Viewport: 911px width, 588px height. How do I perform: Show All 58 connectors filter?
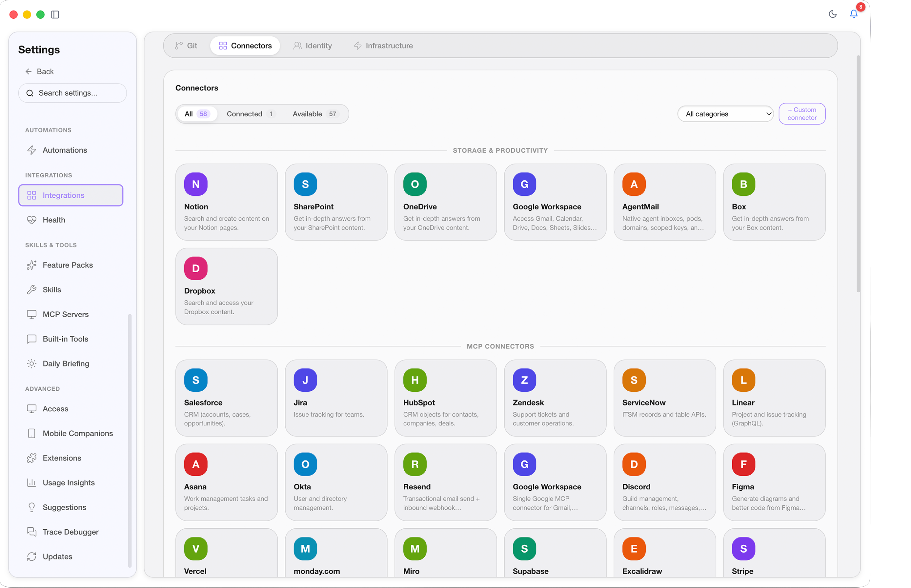[x=197, y=114]
